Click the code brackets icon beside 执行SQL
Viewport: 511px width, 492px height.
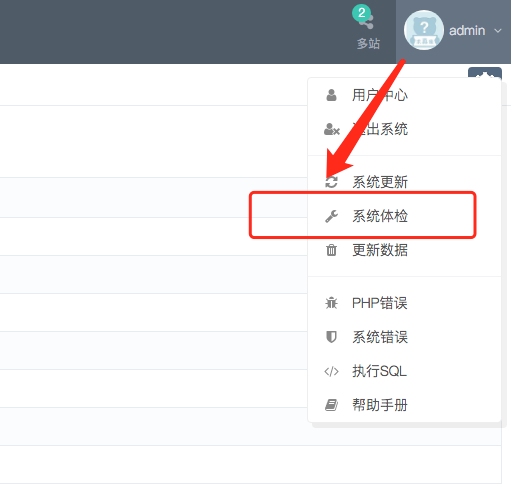tap(331, 371)
